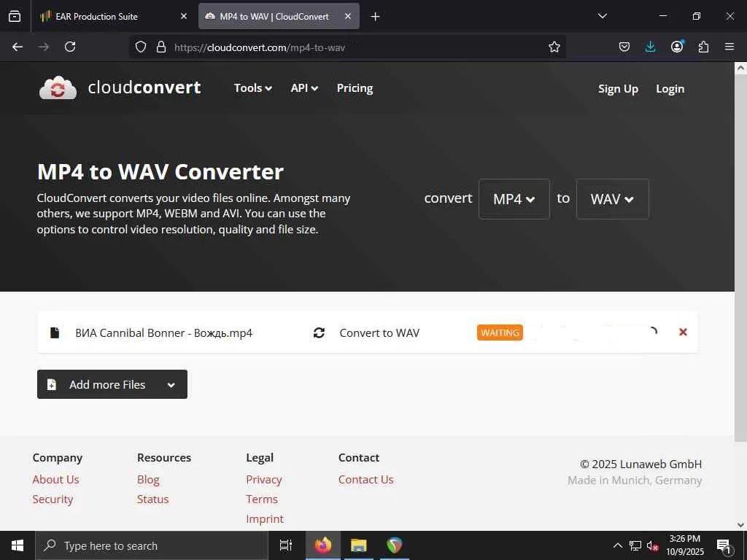The image size is (747, 560).
Task: Close the EAR Production Suite tab
Action: (x=184, y=16)
